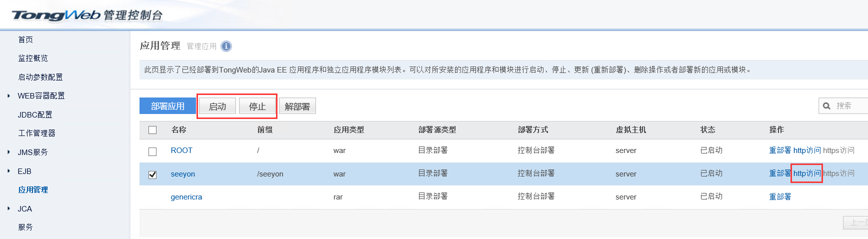Select 应用管理 in the sidebar
This screenshot has width=868, height=239.
pyautogui.click(x=33, y=189)
